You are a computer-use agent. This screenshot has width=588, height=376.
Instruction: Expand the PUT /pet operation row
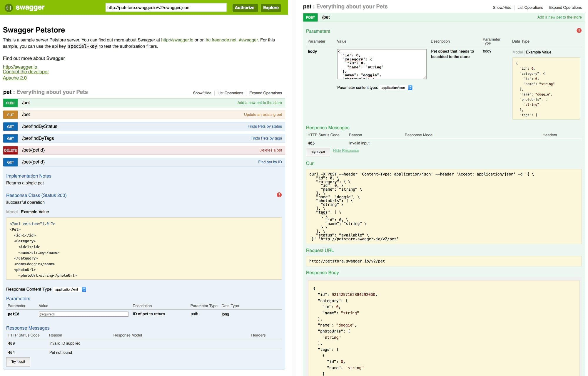[26, 115]
